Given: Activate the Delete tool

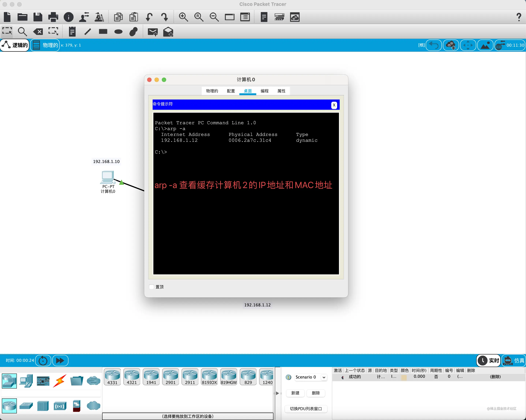Looking at the screenshot, I should 38,31.
